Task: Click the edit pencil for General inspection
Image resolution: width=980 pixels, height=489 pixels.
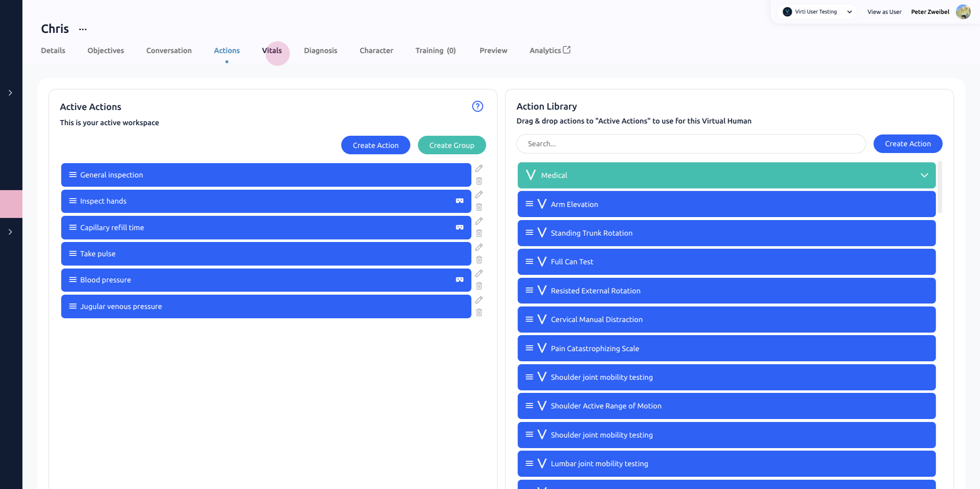Action: click(479, 168)
